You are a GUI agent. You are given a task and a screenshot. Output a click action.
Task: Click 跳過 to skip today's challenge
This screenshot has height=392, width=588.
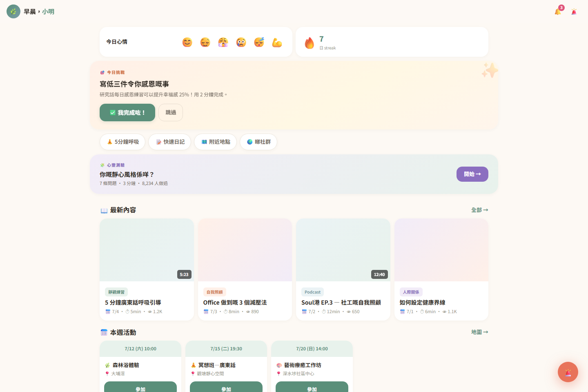pyautogui.click(x=171, y=112)
